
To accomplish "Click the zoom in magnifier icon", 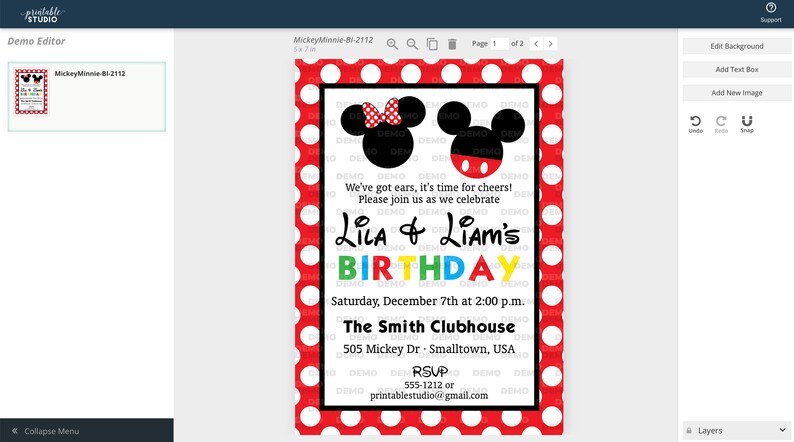I will click(x=392, y=44).
